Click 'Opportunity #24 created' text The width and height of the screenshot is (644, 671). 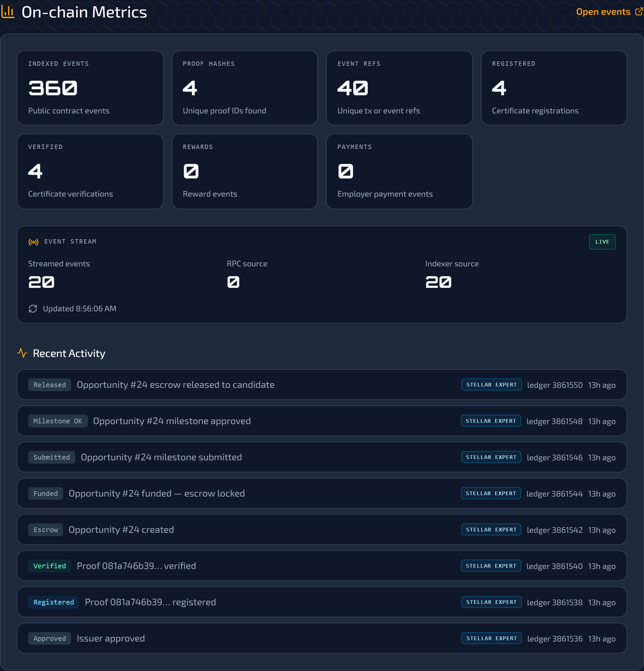point(121,530)
